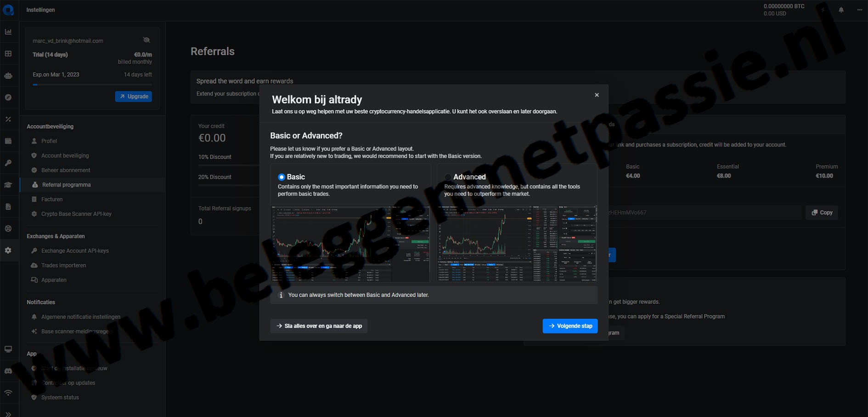
Task: Expand the sidebar with double chevron
Action: (8, 414)
